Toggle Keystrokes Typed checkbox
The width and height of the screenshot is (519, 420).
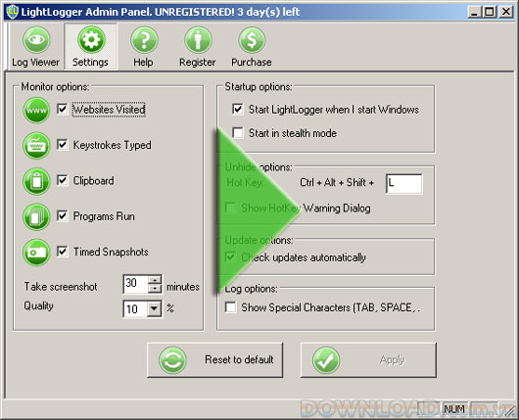(63, 145)
